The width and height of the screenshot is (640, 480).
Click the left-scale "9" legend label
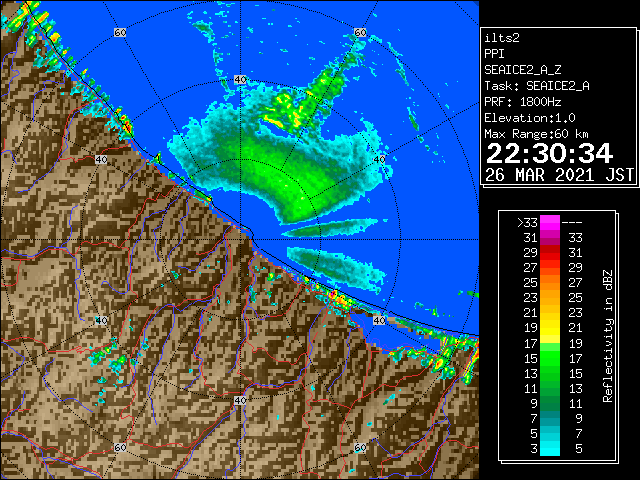(x=534, y=404)
